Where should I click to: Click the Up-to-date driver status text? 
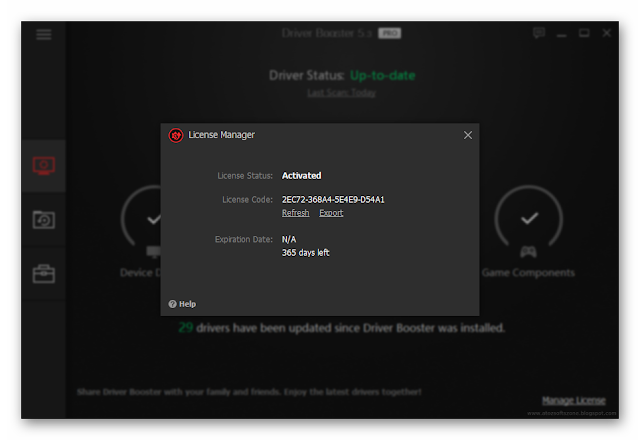(382, 76)
